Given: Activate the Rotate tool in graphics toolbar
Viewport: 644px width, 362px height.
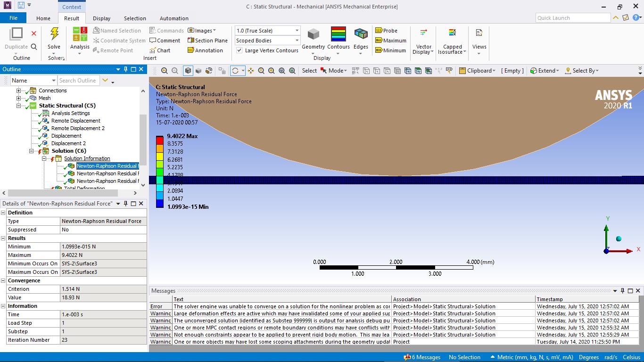Looking at the screenshot, I should pos(235,71).
